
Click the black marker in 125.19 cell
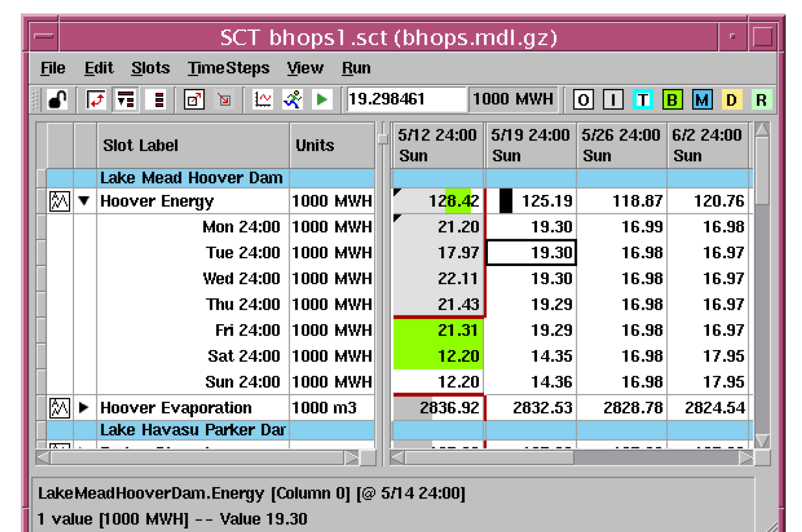(x=506, y=201)
